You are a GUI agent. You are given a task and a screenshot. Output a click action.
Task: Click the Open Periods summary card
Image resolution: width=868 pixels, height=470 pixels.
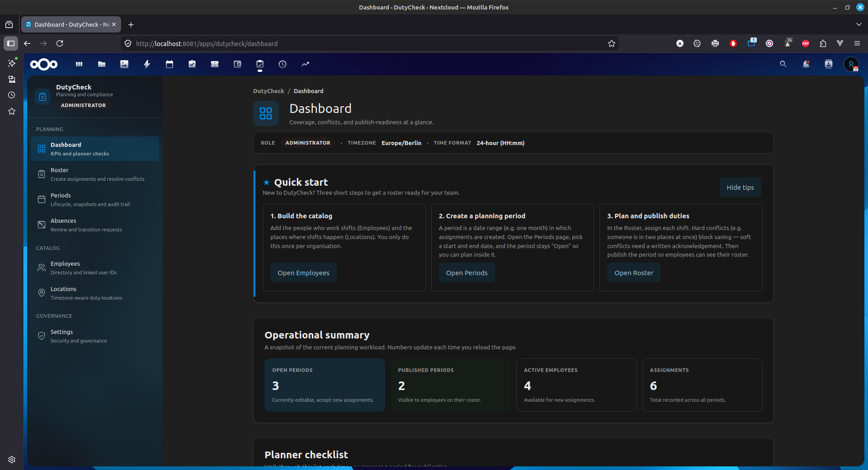coord(325,385)
